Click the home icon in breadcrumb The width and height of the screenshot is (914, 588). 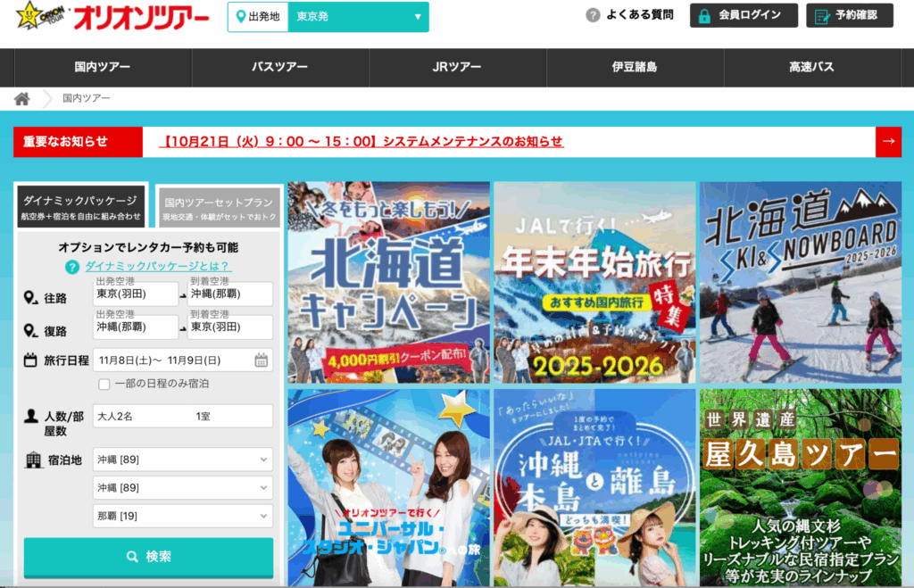[22, 98]
